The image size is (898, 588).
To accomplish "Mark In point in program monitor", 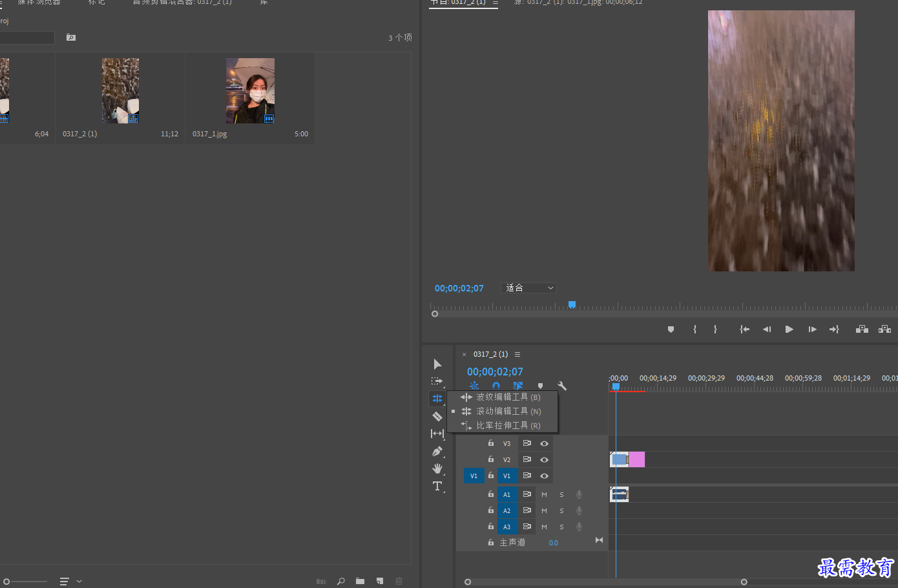I will pos(695,330).
